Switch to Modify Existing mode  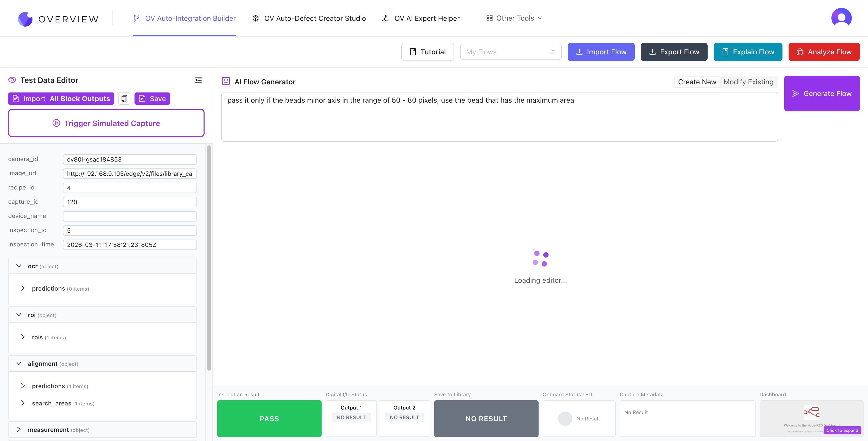(748, 82)
